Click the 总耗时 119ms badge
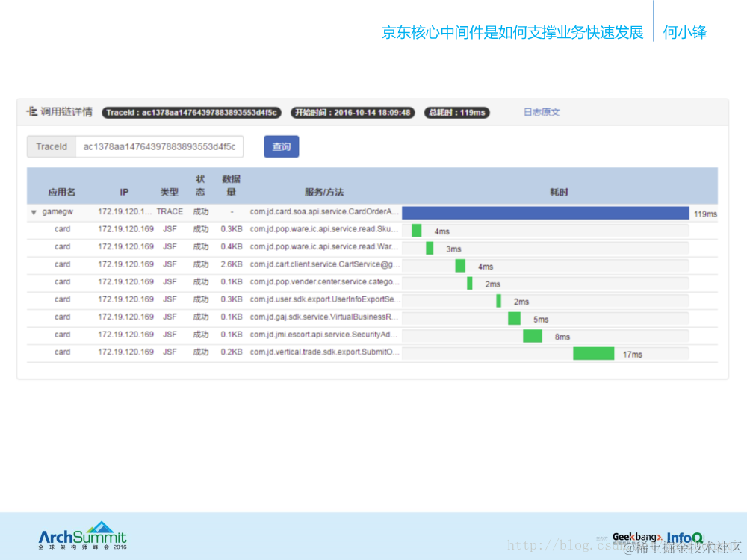Screen dimensions: 747x560 pyautogui.click(x=456, y=113)
